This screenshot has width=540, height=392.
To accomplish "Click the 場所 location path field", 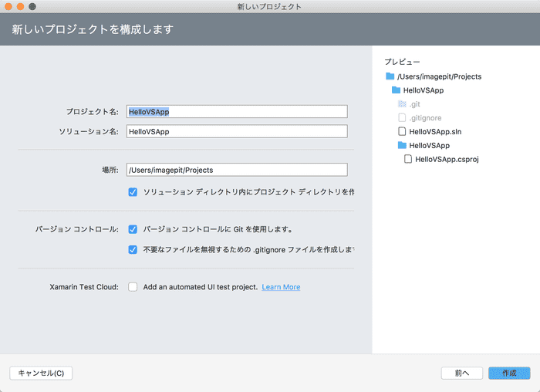I will [x=237, y=170].
